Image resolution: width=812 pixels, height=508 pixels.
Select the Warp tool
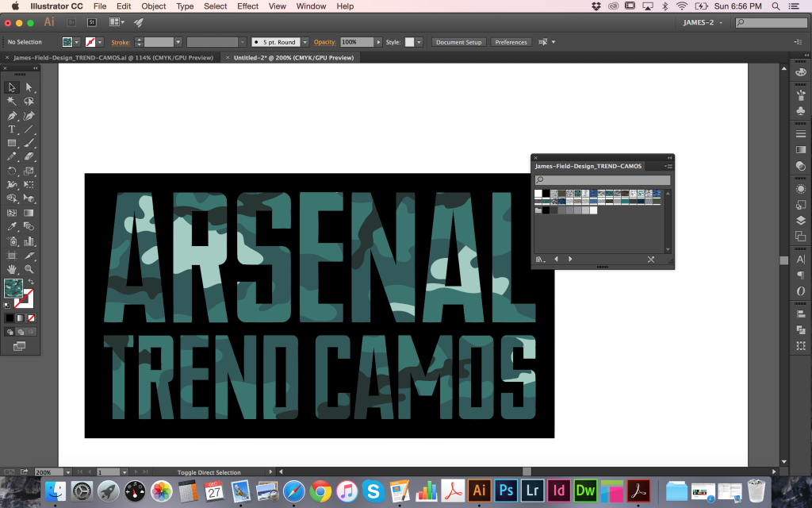[12, 184]
